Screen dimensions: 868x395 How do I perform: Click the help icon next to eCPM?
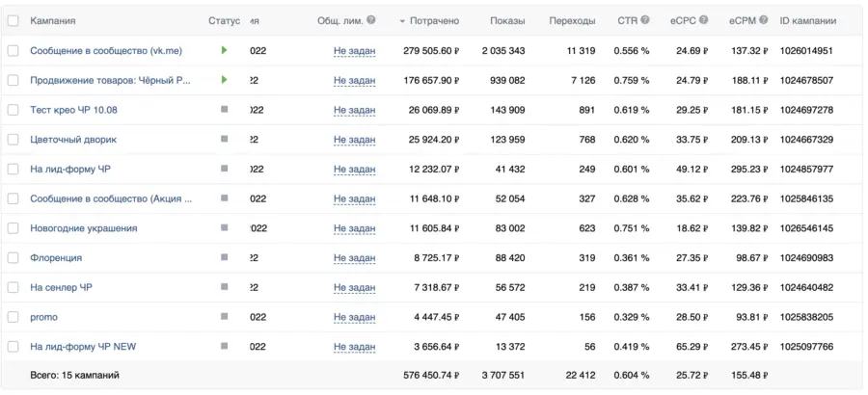pos(762,20)
